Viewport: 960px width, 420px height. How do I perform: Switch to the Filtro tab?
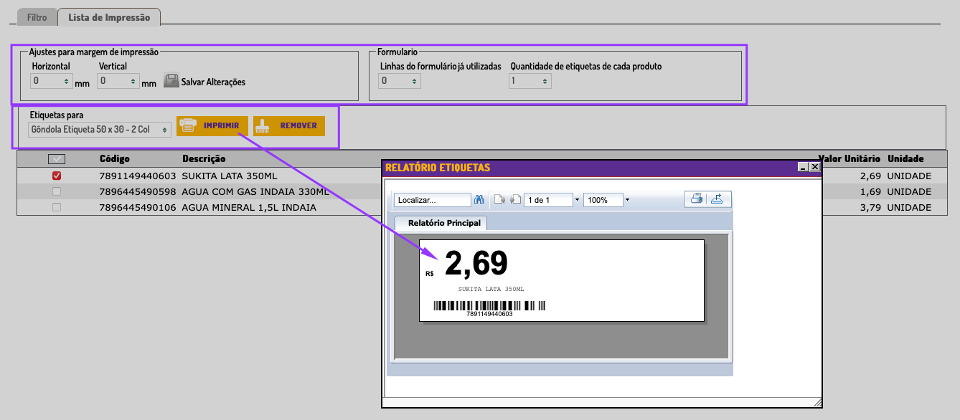[37, 17]
